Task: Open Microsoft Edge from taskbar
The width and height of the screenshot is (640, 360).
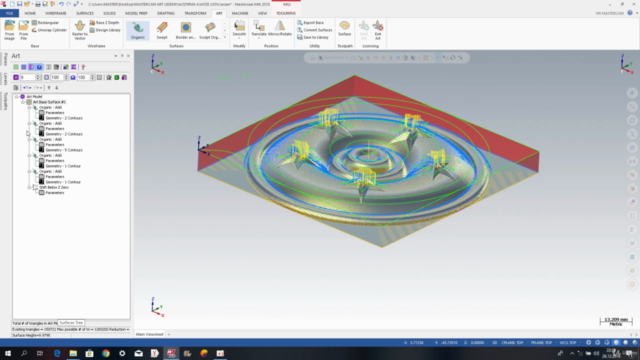Action: (x=57, y=353)
